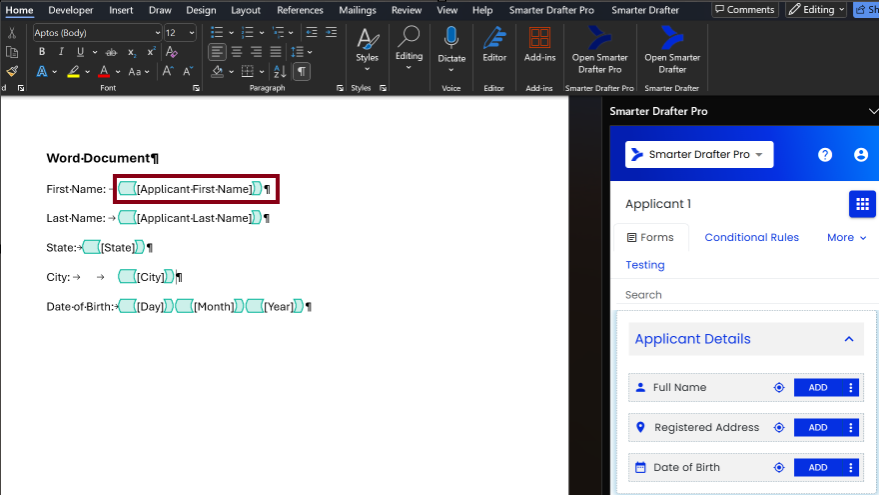Screen dimensions: 879x495
Task: Apply subscript formatting
Action: pos(132,52)
